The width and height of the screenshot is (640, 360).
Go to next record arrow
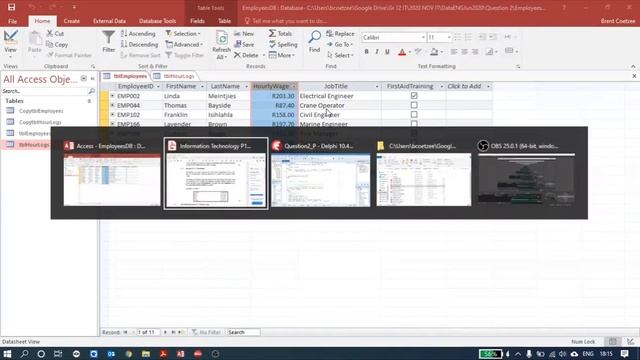165,332
